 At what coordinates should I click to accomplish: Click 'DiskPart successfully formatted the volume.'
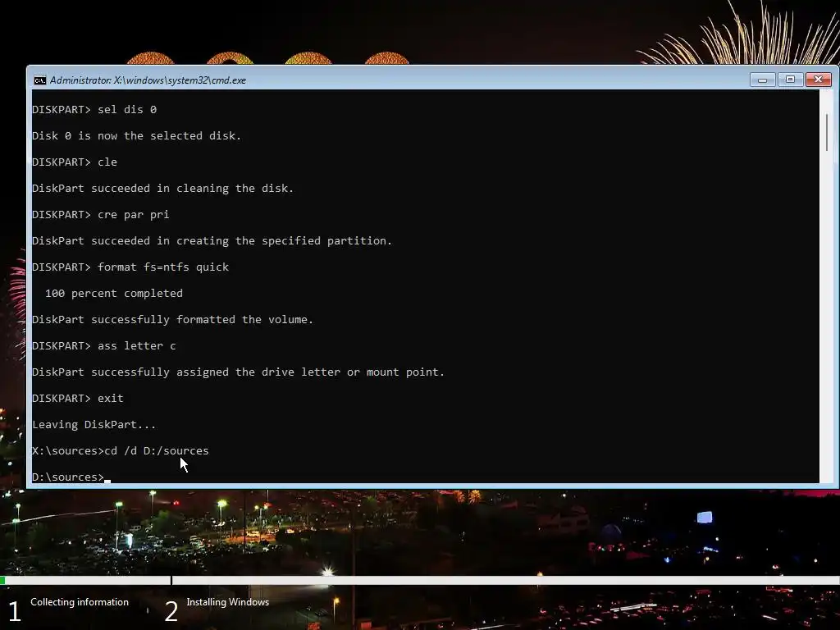[x=172, y=320]
